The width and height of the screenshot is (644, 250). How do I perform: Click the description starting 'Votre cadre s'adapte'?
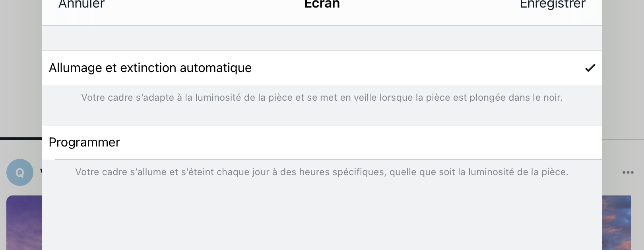click(x=322, y=98)
